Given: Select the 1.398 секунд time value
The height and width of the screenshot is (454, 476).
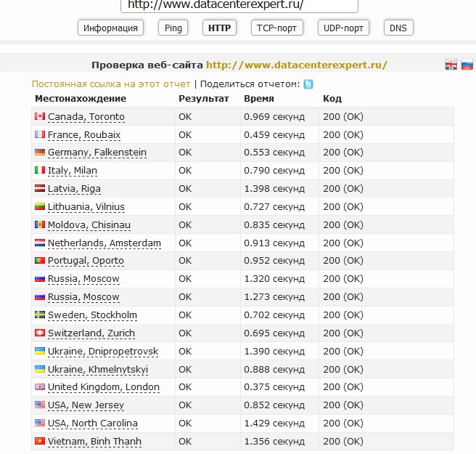Looking at the screenshot, I should click(x=274, y=189).
